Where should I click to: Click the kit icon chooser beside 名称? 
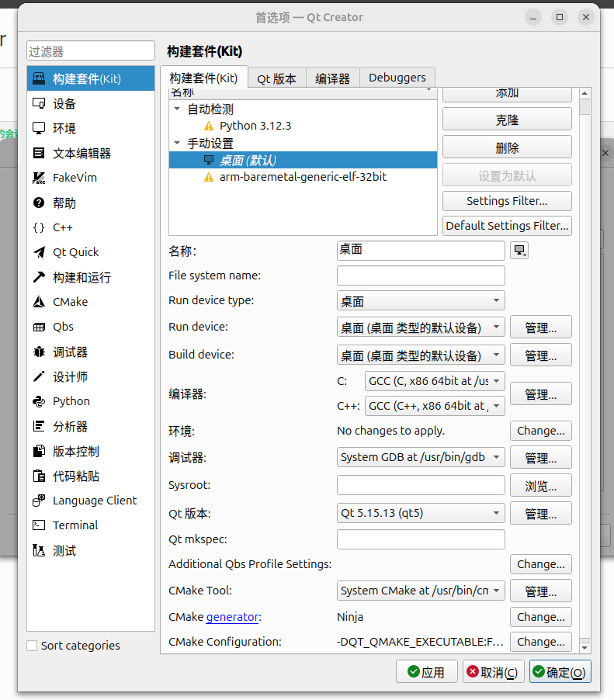tap(519, 251)
